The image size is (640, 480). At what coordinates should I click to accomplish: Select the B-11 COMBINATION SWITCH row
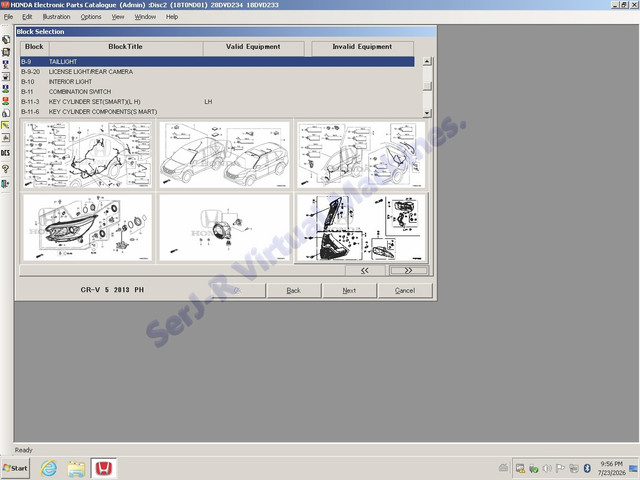pos(217,91)
